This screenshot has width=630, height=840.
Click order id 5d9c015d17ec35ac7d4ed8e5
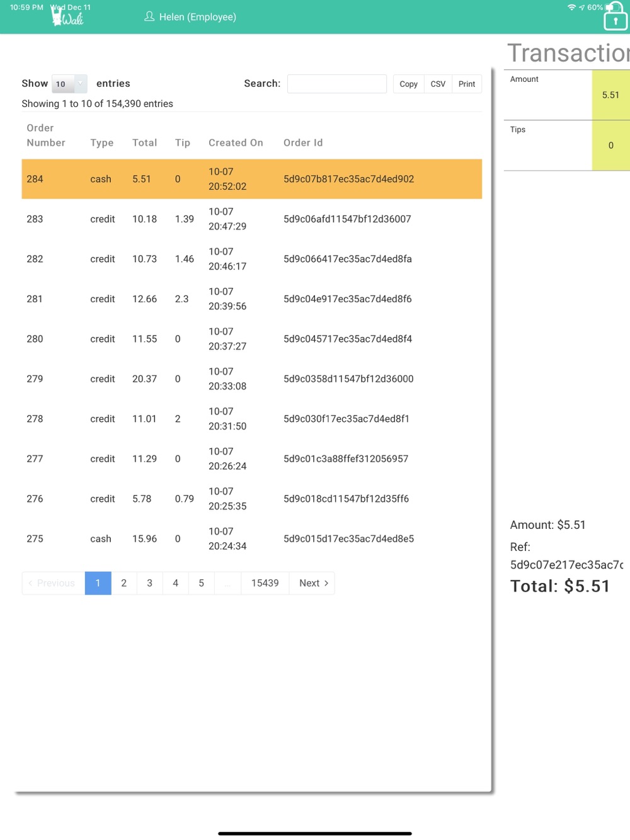(x=348, y=539)
